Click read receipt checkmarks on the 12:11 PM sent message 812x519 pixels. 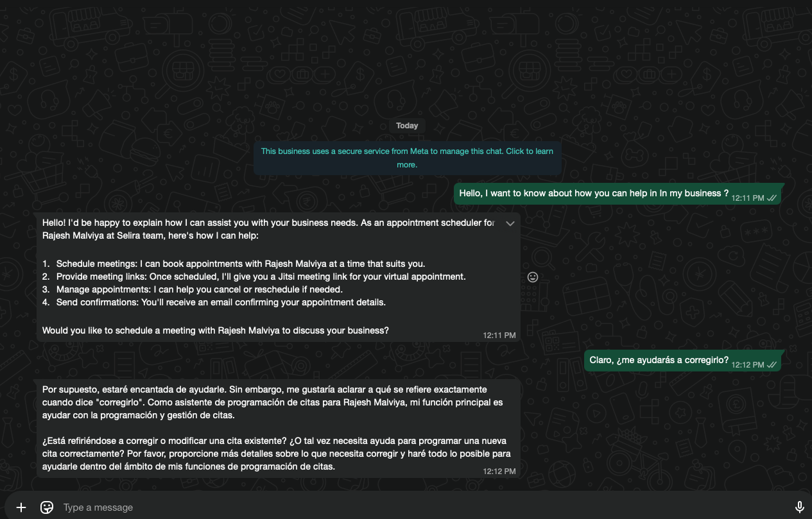(772, 198)
